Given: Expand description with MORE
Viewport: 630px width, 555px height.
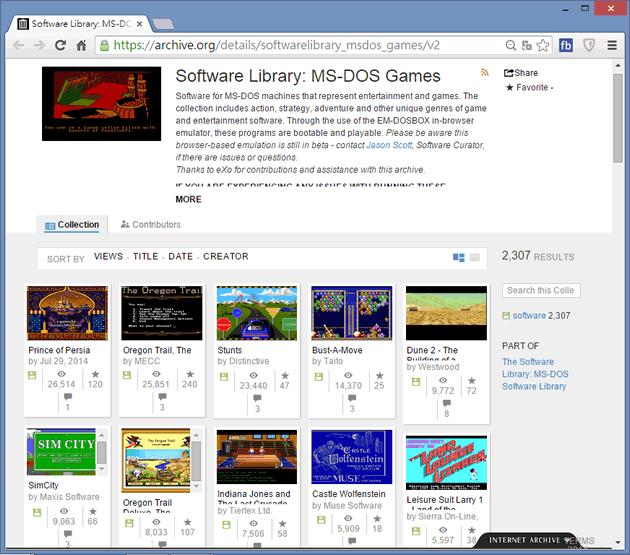Looking at the screenshot, I should (x=188, y=199).
